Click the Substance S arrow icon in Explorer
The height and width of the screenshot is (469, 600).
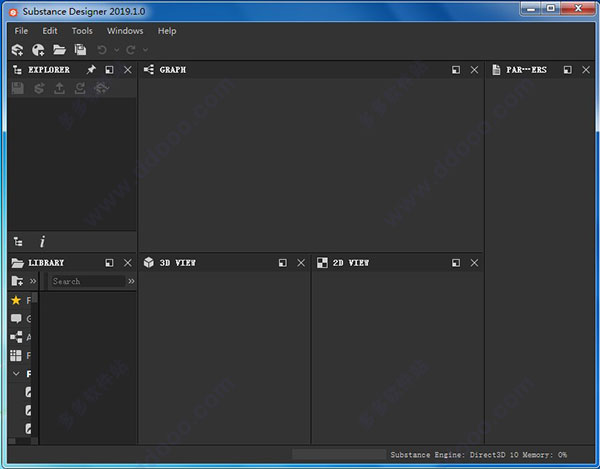coord(39,88)
